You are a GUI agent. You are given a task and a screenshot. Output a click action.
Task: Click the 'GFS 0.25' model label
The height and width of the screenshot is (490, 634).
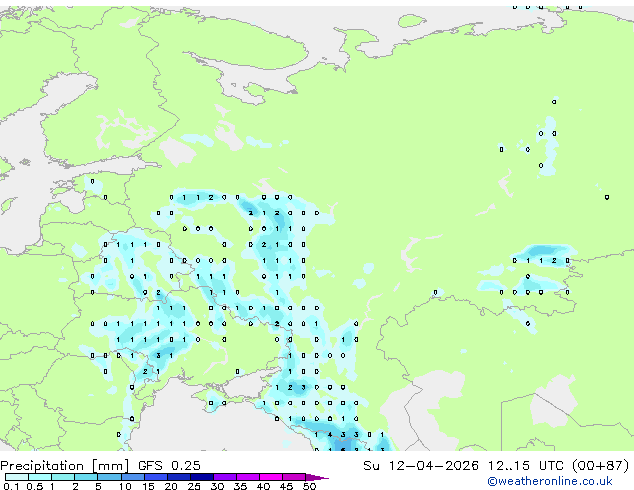pyautogui.click(x=169, y=466)
